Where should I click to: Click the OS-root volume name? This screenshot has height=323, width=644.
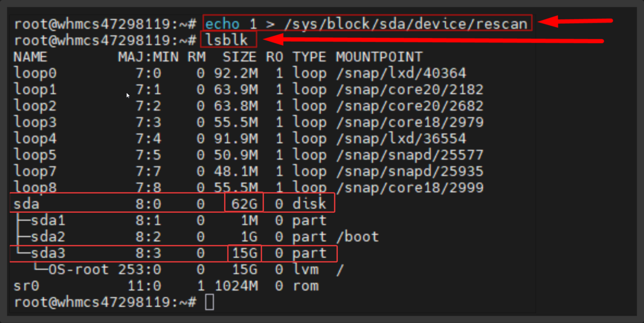pos(79,270)
